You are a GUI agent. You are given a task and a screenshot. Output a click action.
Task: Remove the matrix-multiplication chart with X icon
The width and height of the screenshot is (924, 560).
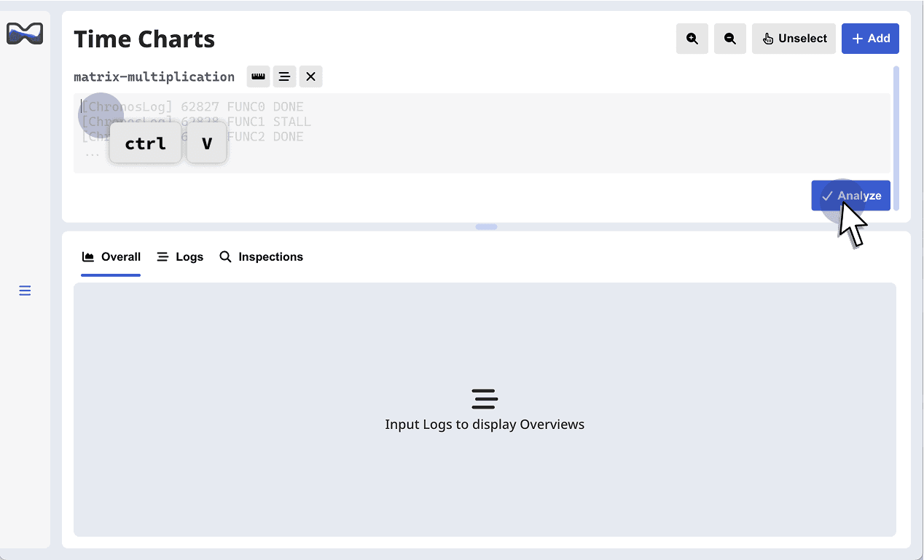310,76
